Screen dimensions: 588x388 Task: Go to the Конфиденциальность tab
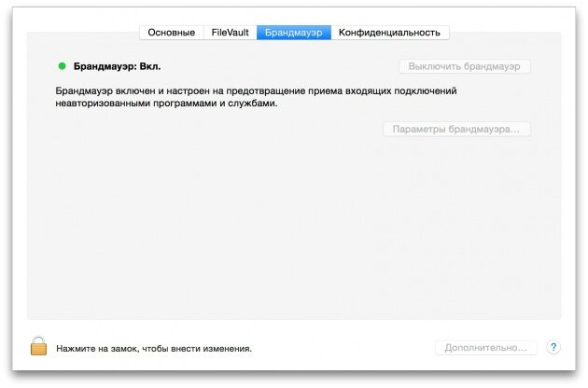(389, 33)
